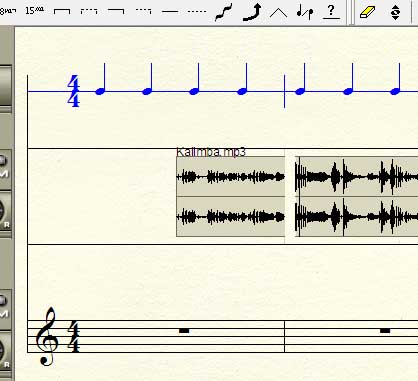
Task: Select the 8va octave line tool
Action: pos(8,11)
